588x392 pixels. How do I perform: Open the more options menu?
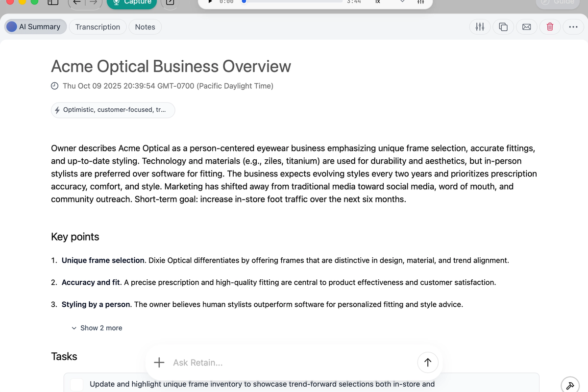573,27
